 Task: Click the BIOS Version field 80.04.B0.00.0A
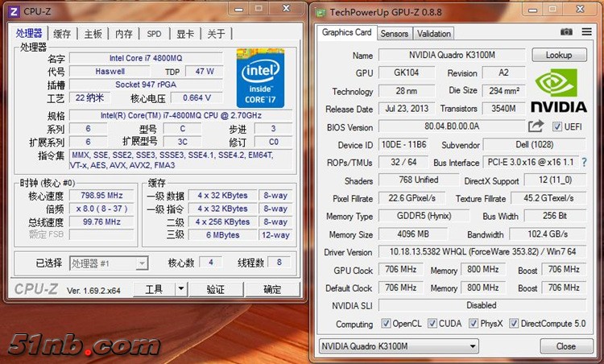tap(452, 126)
